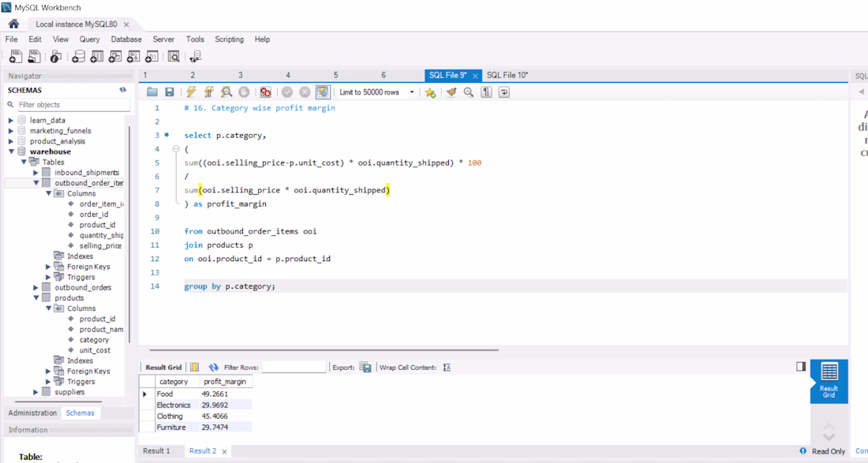Select the category column in tree

coord(94,340)
